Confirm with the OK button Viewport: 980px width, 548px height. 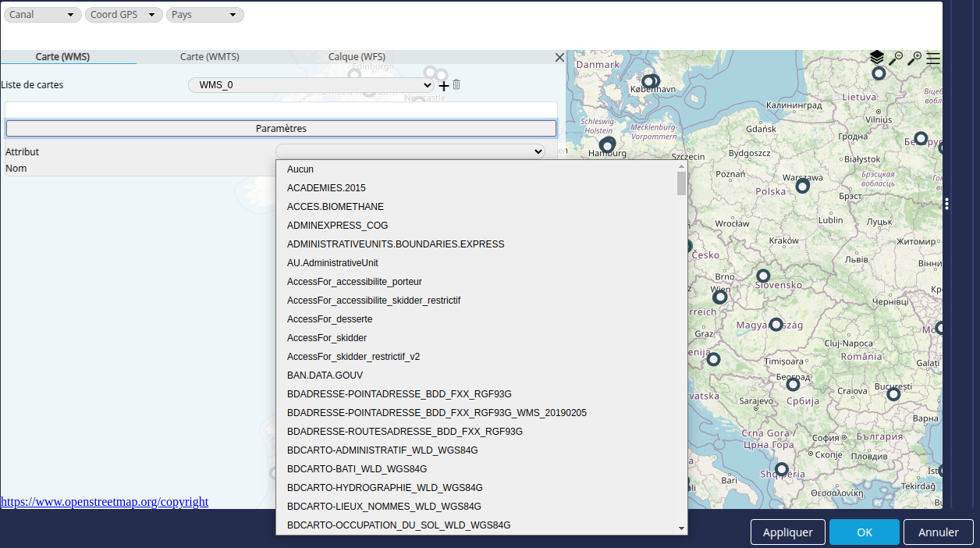865,532
